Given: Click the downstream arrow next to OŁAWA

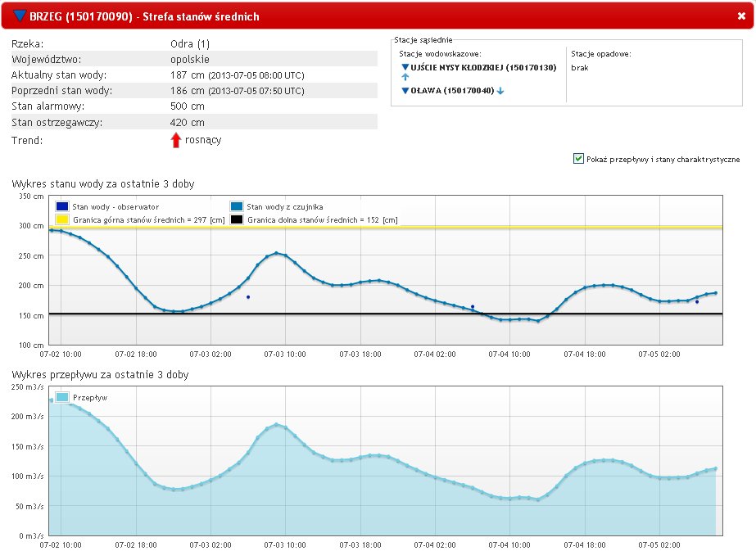Looking at the screenshot, I should click(500, 91).
